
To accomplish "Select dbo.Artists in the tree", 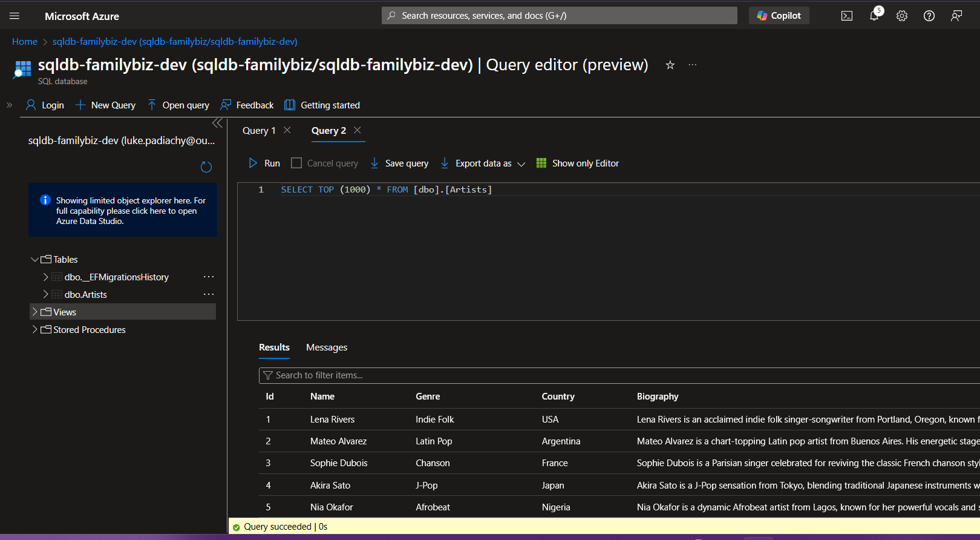I will pyautogui.click(x=85, y=295).
